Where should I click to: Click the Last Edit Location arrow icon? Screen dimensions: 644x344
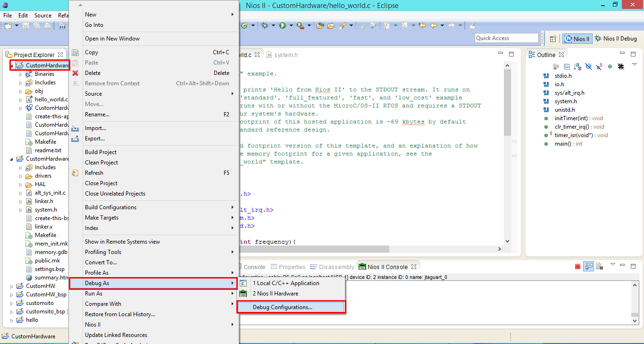422,25
